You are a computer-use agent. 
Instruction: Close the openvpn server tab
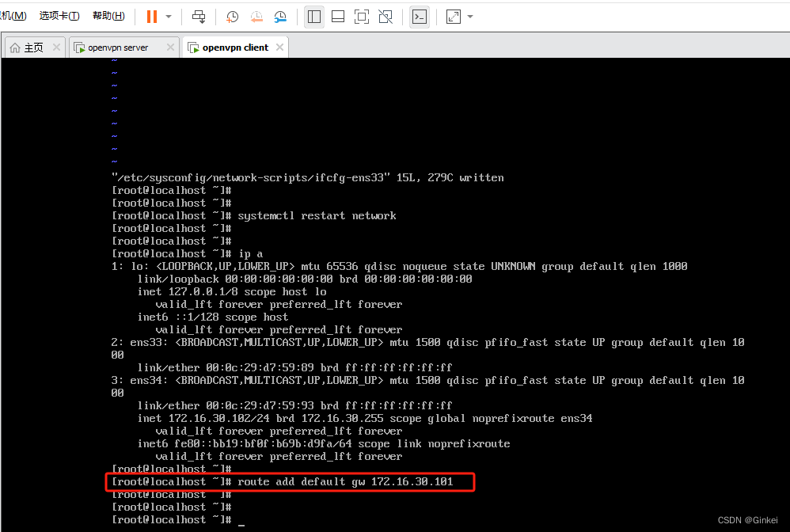click(170, 47)
